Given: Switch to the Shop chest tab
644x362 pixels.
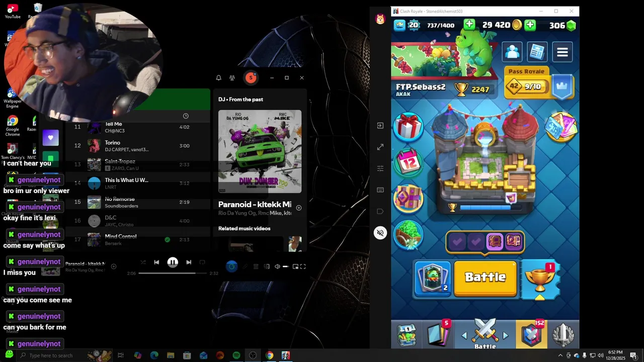Looking at the screenshot, I should click(x=407, y=335).
